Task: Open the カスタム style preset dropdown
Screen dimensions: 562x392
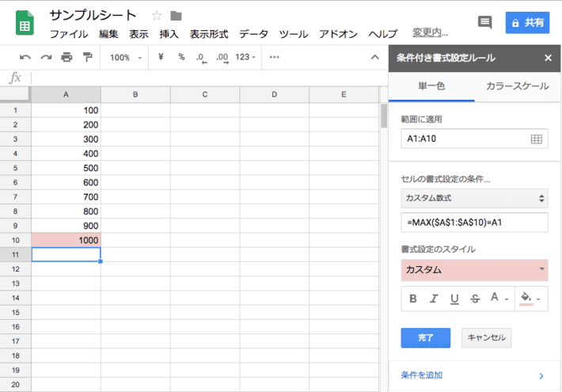Action: tap(474, 270)
